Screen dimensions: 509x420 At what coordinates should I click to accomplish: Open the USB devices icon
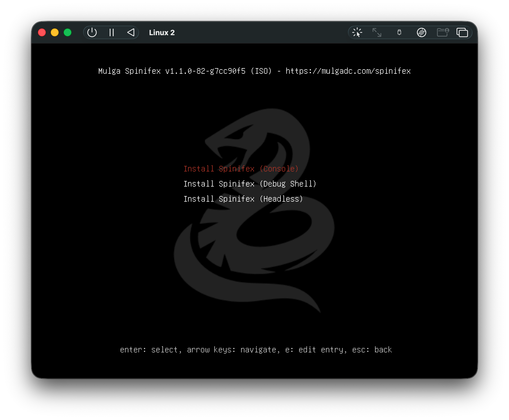[399, 33]
